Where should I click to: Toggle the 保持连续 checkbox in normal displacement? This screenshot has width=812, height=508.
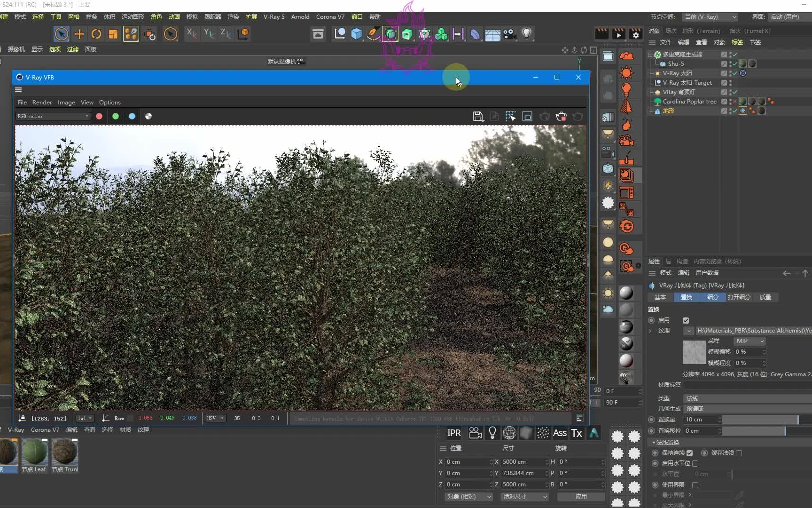pos(689,453)
